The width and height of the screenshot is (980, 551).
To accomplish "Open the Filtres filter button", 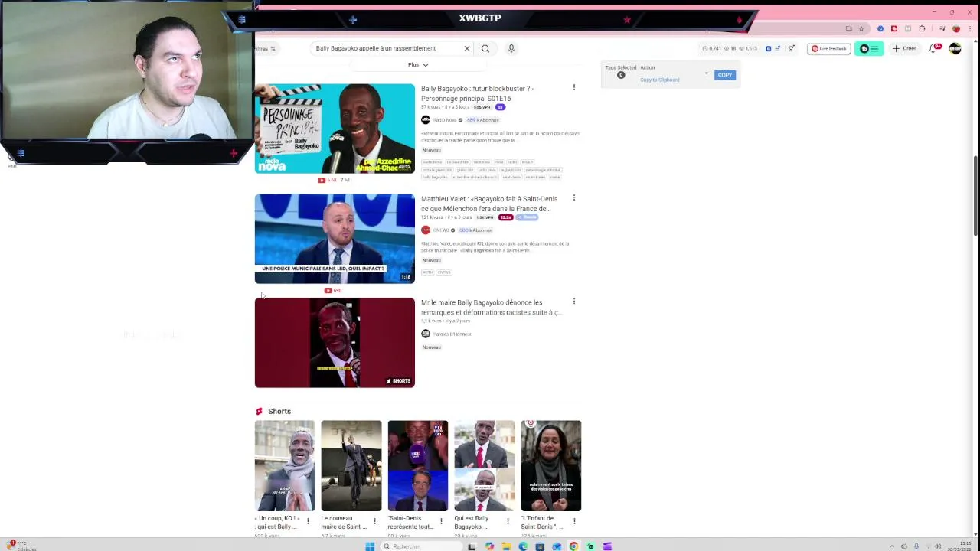I will coord(266,48).
